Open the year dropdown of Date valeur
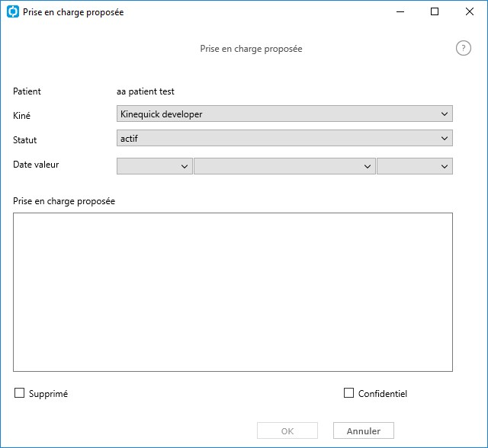 click(x=415, y=166)
